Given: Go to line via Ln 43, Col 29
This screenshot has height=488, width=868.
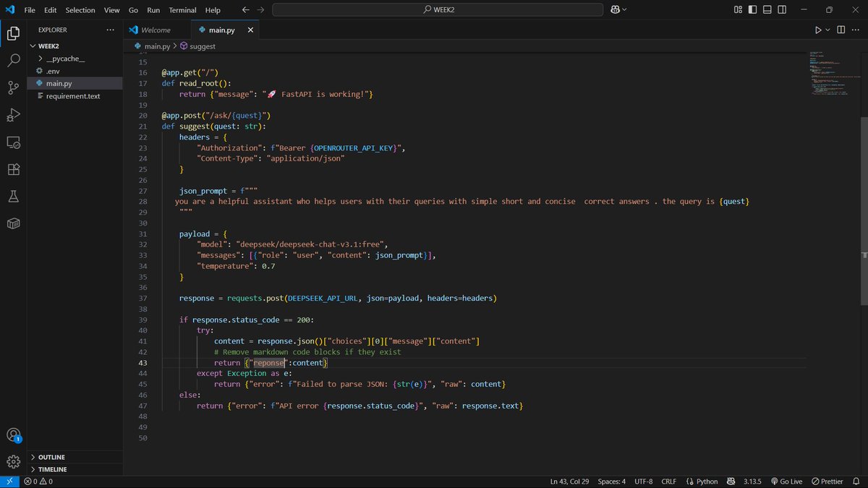Looking at the screenshot, I should (x=569, y=481).
